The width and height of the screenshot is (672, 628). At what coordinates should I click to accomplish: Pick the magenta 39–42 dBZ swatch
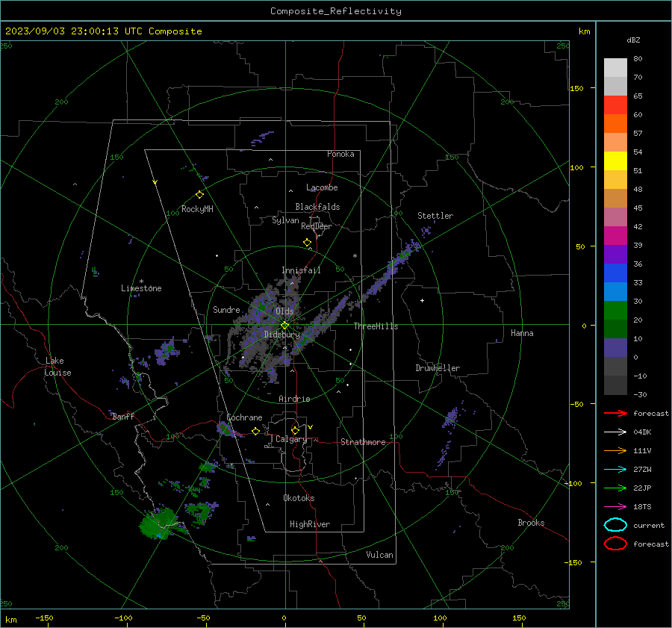pos(615,235)
